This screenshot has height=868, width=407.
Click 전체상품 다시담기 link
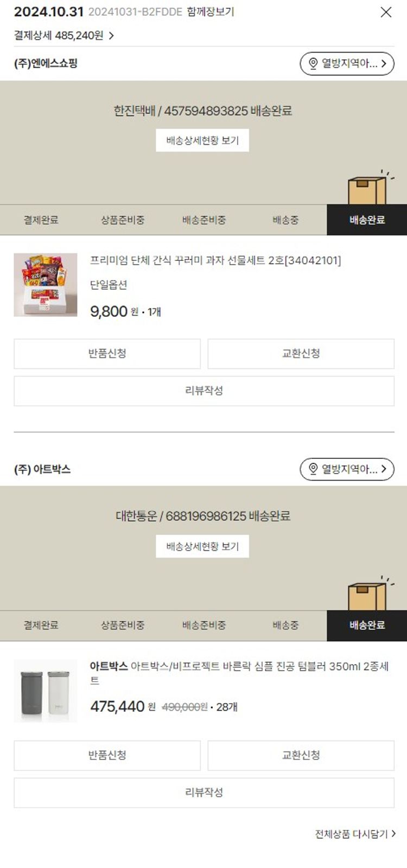point(355,834)
